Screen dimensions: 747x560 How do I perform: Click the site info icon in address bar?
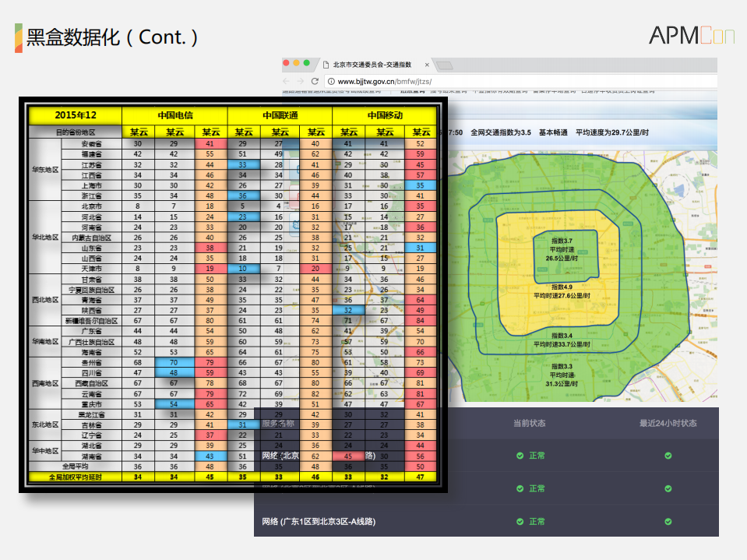330,81
